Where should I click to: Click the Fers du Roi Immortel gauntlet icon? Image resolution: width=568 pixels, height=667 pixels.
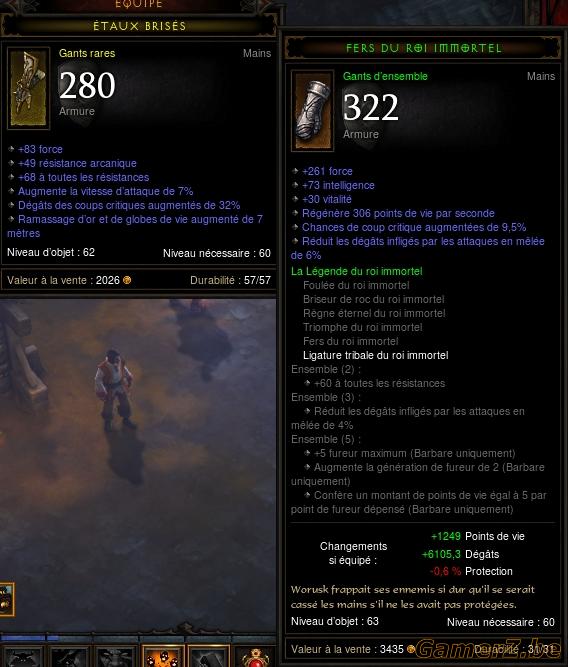tap(312, 111)
